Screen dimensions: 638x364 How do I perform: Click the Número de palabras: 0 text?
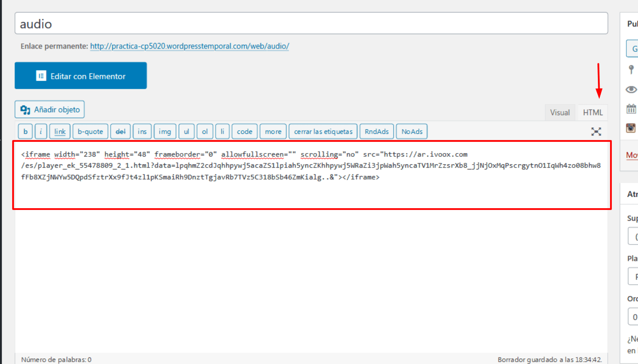pyautogui.click(x=56, y=360)
